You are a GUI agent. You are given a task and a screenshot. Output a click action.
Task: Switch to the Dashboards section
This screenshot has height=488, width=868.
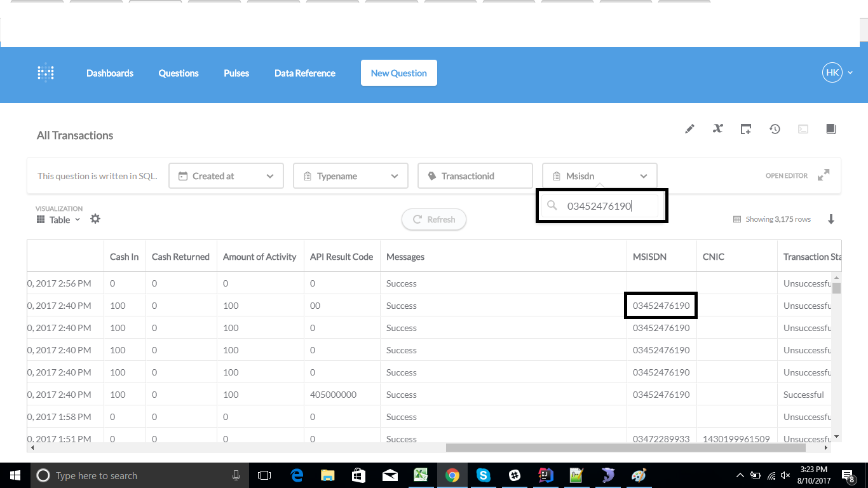[x=109, y=72]
